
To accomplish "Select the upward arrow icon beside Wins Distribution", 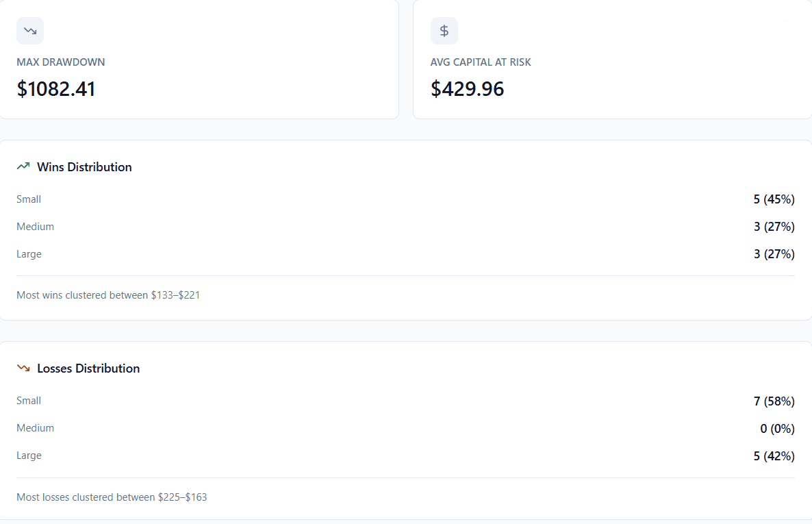I will (x=23, y=166).
